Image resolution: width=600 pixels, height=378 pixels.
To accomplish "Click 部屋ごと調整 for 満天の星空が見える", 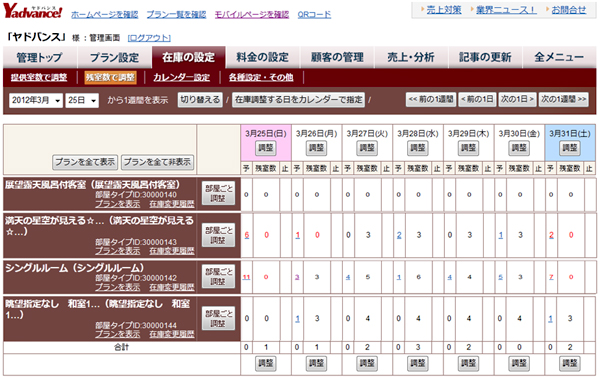I will click(218, 235).
